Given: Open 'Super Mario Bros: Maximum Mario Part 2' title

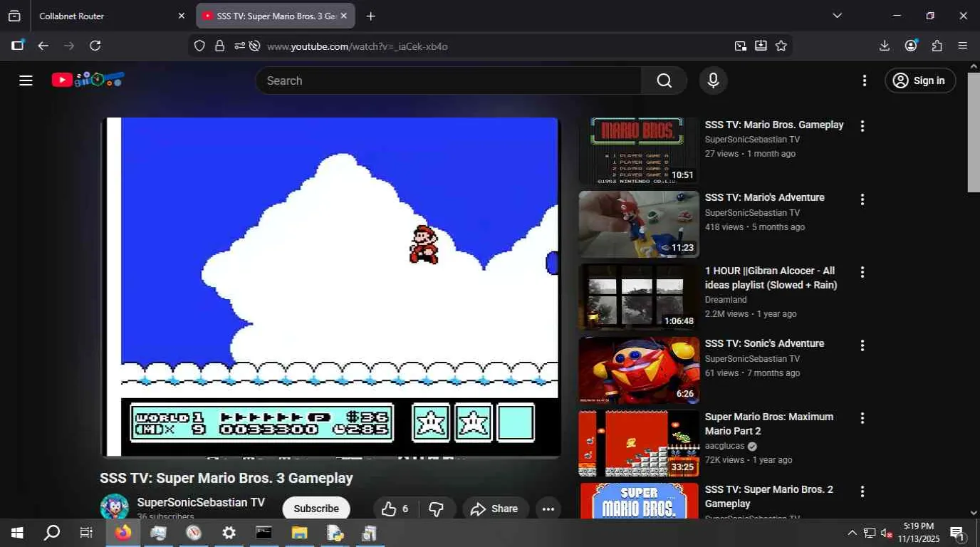Looking at the screenshot, I should [769, 424].
